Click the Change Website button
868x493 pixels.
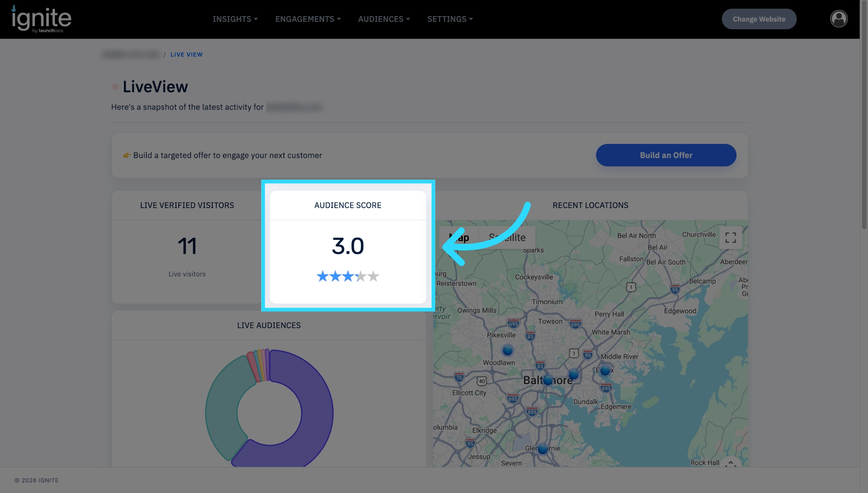(759, 19)
